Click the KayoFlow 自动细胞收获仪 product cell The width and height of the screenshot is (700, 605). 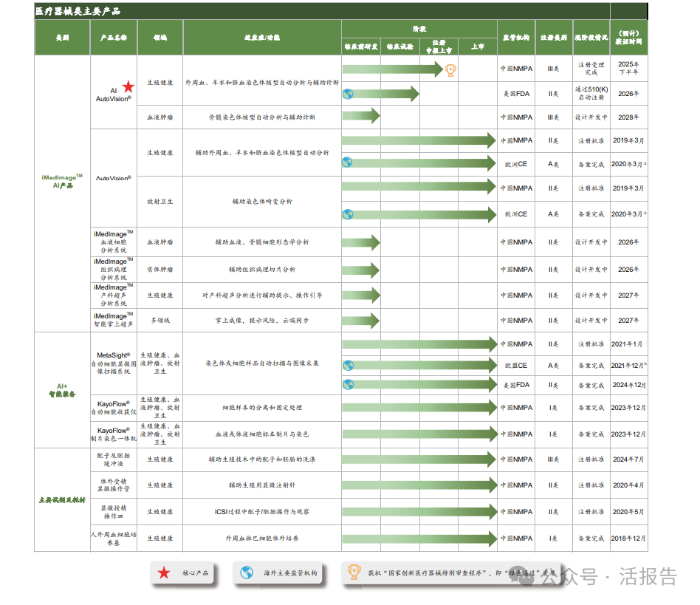113,408
